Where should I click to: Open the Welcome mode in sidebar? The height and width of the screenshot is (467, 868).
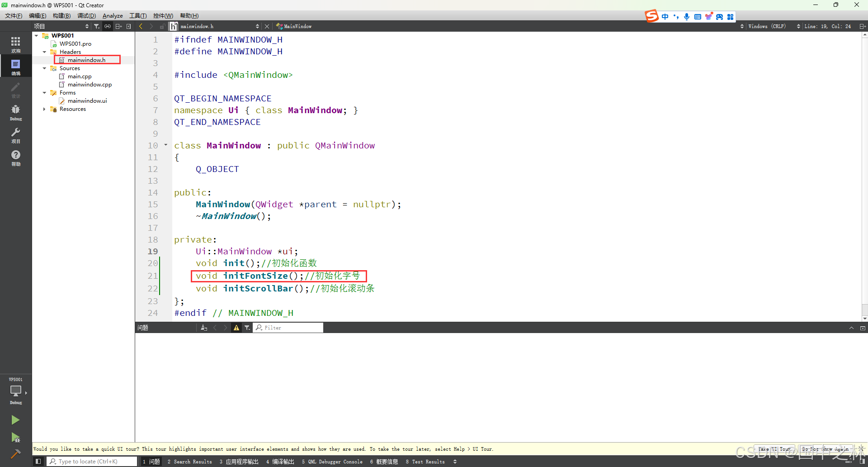click(x=16, y=44)
